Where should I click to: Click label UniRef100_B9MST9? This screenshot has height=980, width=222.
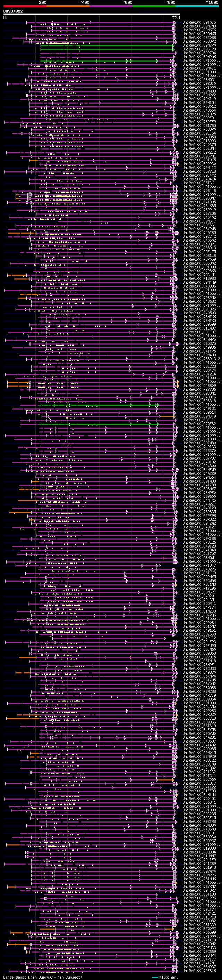tap(199, 416)
